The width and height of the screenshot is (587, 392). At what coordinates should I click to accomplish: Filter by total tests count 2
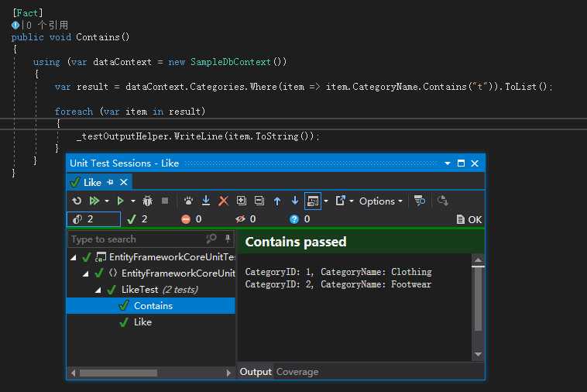point(94,219)
